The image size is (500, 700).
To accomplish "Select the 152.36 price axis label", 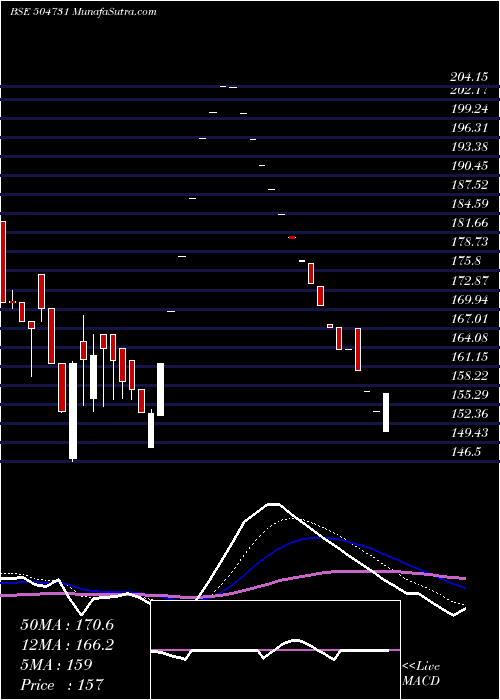I will [469, 413].
